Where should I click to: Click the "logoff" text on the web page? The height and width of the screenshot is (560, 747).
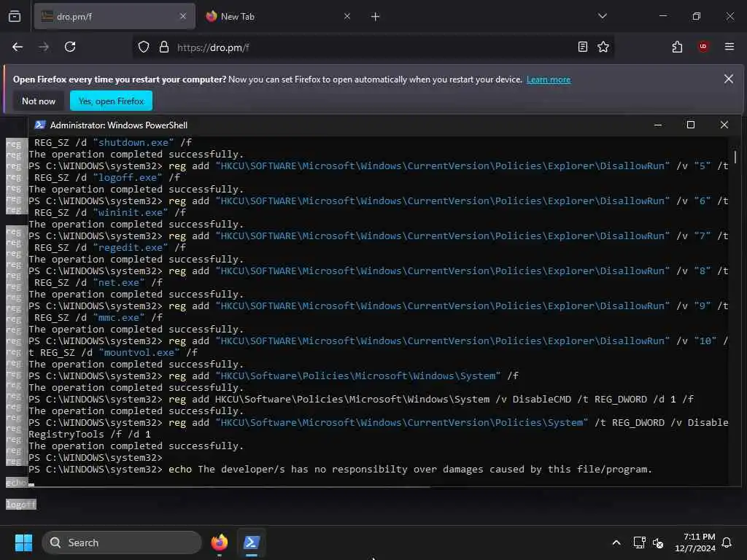tap(20, 505)
